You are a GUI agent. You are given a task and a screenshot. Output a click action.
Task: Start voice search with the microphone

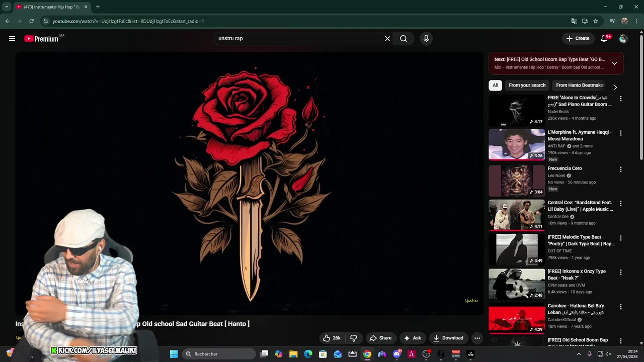pyautogui.click(x=426, y=38)
